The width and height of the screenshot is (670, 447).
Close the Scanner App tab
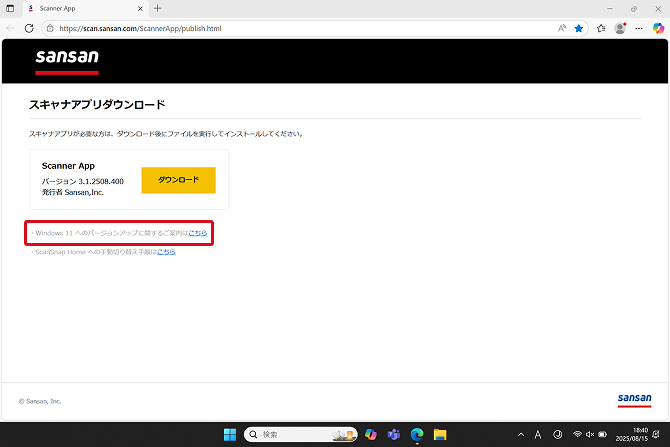[140, 9]
